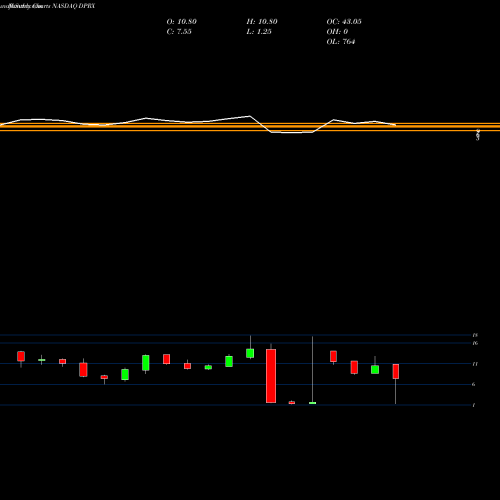Click the 'OL: 764' value
The image size is (500, 500).
click(341, 42)
